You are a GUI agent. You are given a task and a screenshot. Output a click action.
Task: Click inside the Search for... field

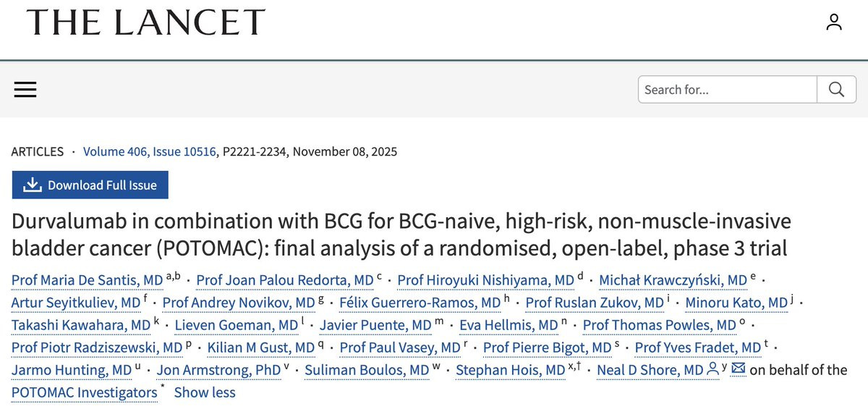coord(728,90)
